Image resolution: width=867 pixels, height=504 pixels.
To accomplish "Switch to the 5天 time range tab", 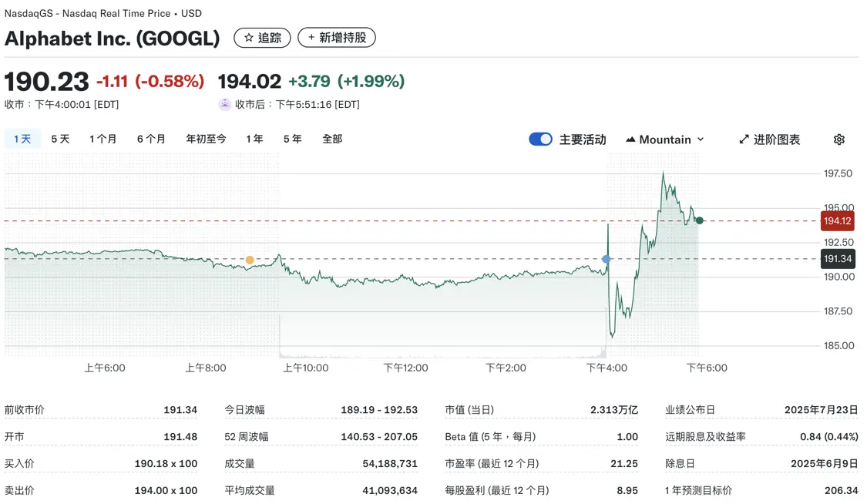I will 60,139.
